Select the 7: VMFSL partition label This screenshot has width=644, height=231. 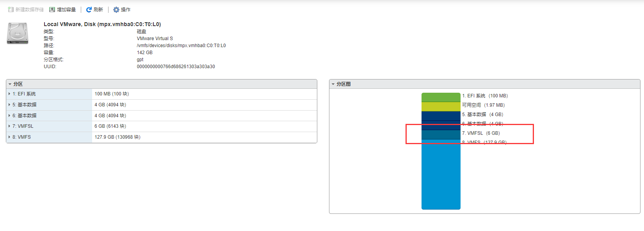click(23, 126)
